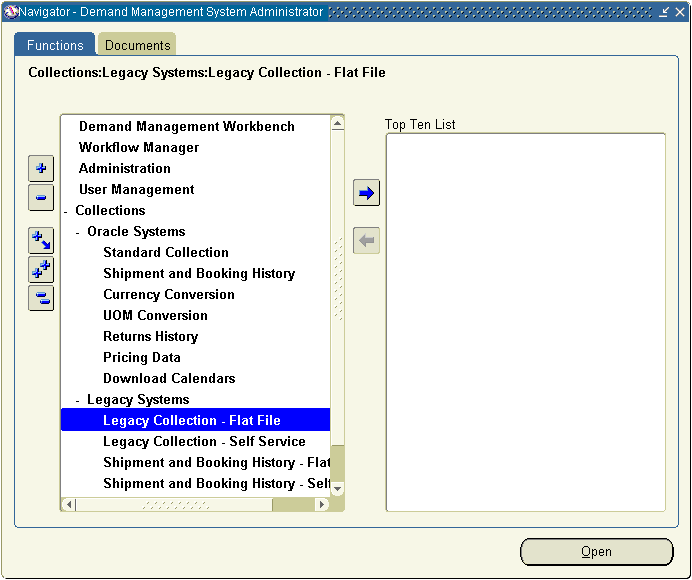Select Workflow Manager in the tree

(139, 147)
